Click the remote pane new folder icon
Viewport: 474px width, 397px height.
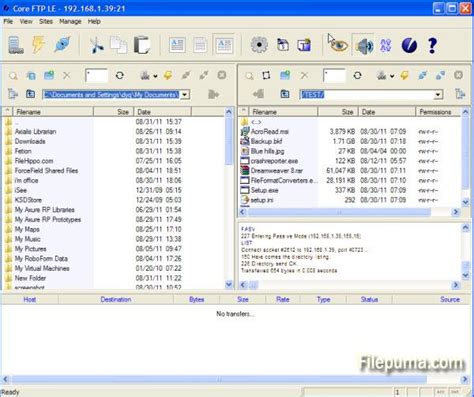pos(285,75)
